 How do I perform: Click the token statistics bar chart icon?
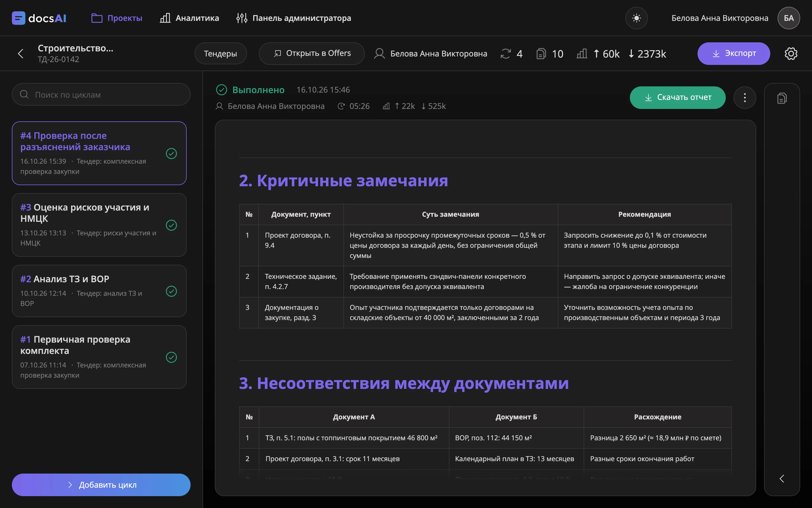(582, 54)
